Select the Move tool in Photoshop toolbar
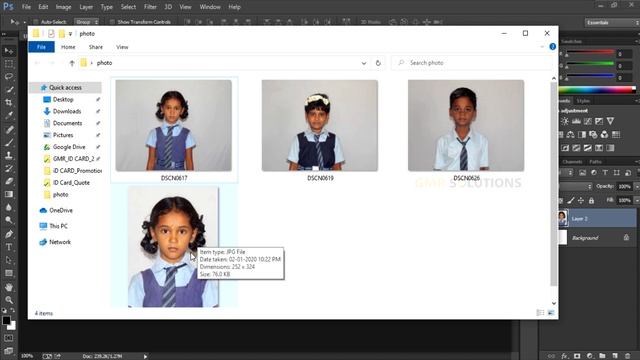The width and height of the screenshot is (640, 360). [x=9, y=51]
